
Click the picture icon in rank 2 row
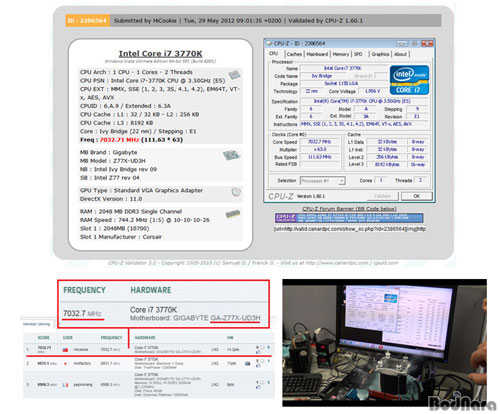pyautogui.click(x=247, y=363)
